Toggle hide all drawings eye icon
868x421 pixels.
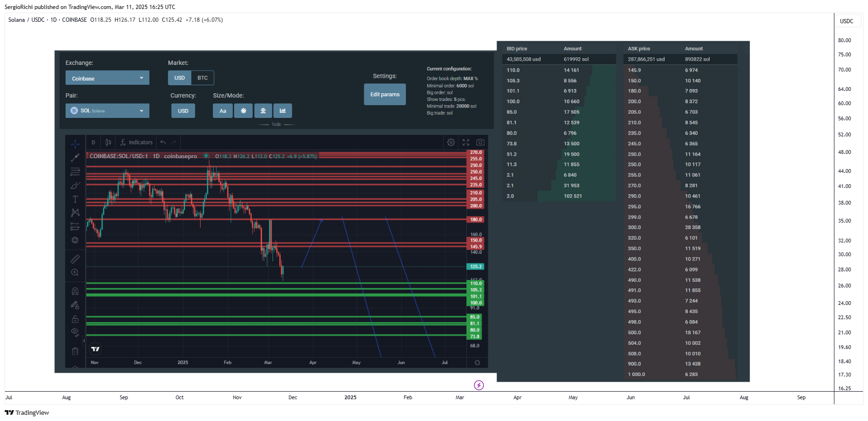(75, 332)
